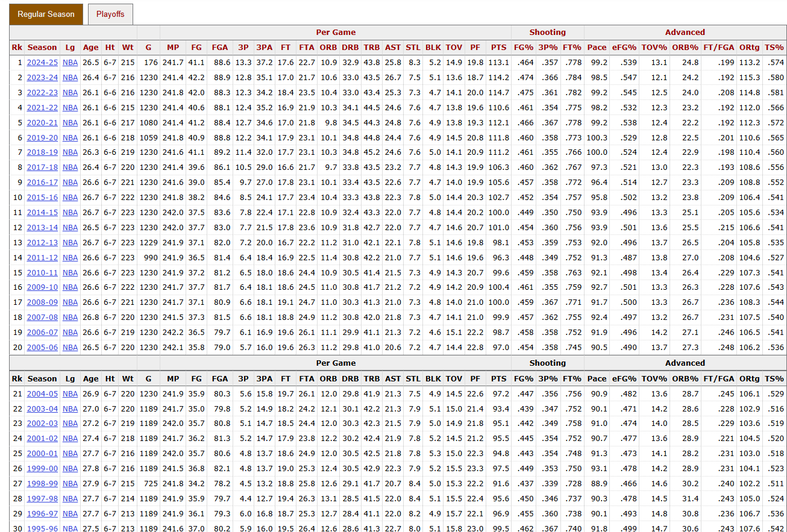Open the 1998-99 season link

click(42, 484)
